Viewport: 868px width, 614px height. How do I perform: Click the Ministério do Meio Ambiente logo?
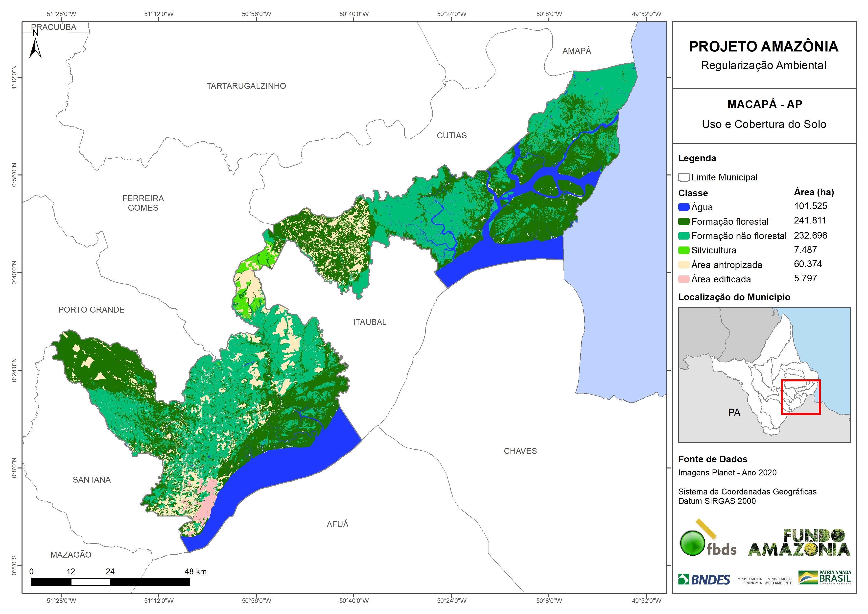pos(778,581)
